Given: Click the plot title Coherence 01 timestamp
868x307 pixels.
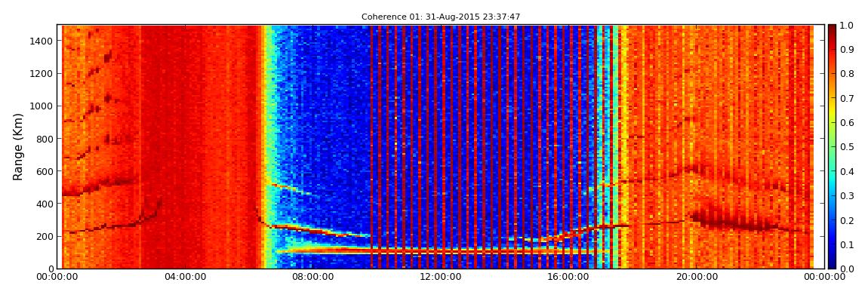Looking at the screenshot, I should tap(441, 17).
